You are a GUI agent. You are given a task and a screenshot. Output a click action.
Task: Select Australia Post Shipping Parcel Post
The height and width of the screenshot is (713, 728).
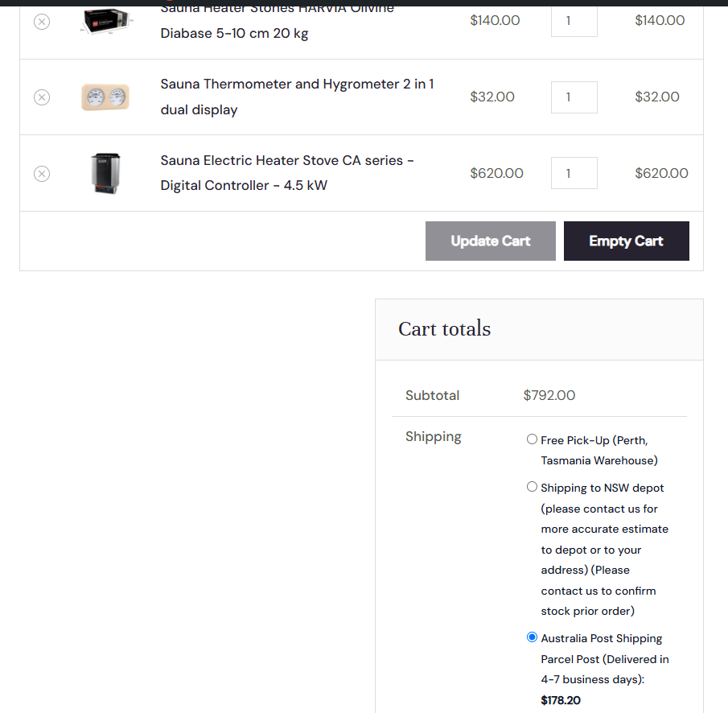pos(532,637)
